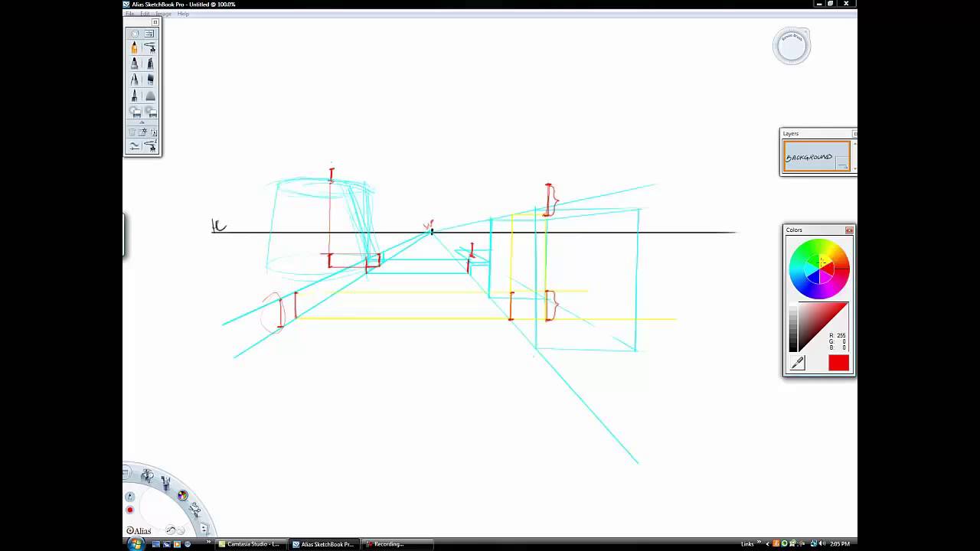
Task: Select the smear brush tool
Action: tap(151, 95)
